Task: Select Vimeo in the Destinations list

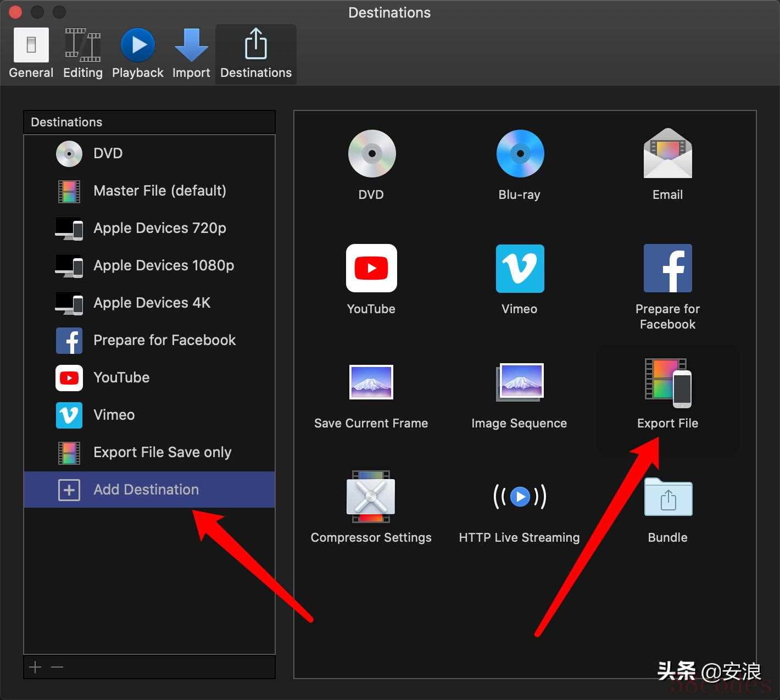Action: coord(149,415)
